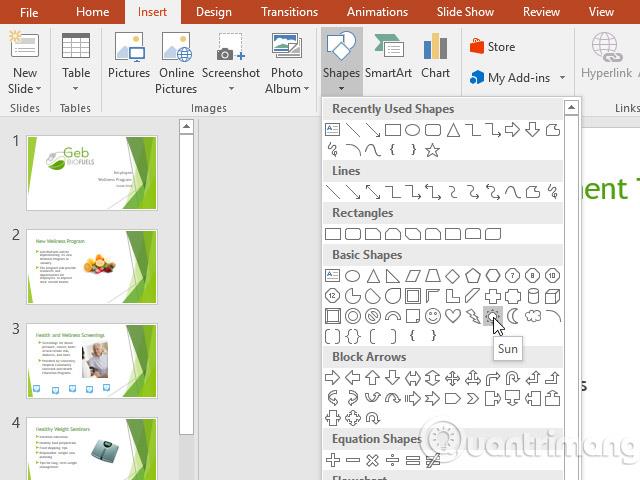This screenshot has height=480, width=640.
Task: Open the Table dropdown
Action: tap(76, 89)
